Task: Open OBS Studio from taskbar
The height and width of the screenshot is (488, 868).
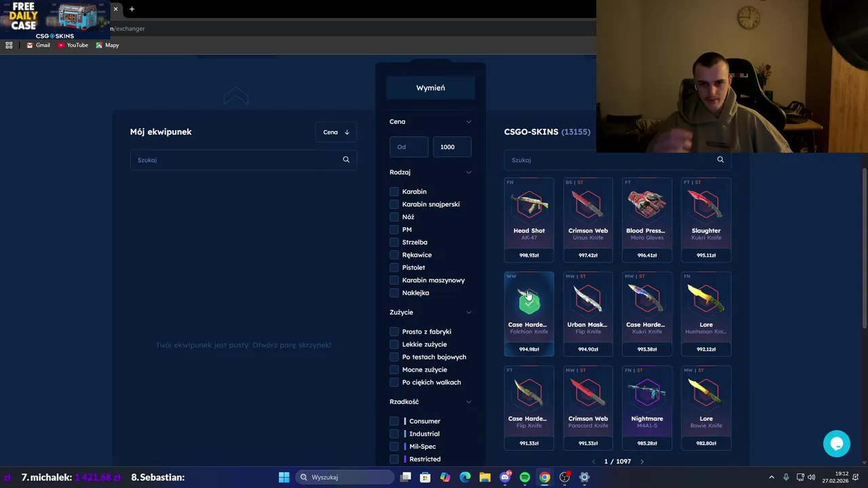Action: 565,477
